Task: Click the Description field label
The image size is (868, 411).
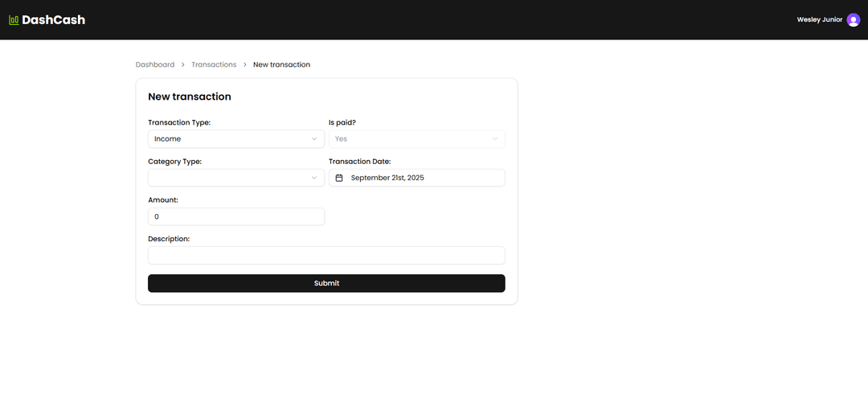Action: (169, 239)
